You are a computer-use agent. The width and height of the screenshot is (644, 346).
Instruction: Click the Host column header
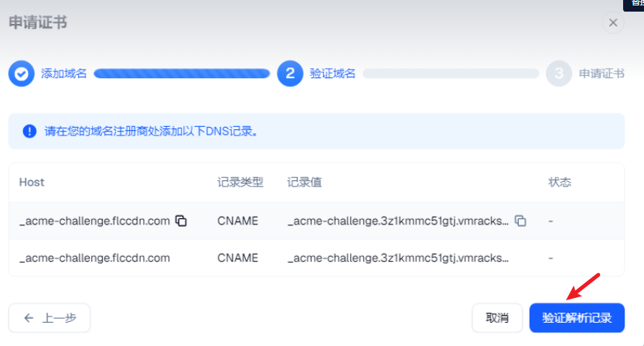click(32, 182)
